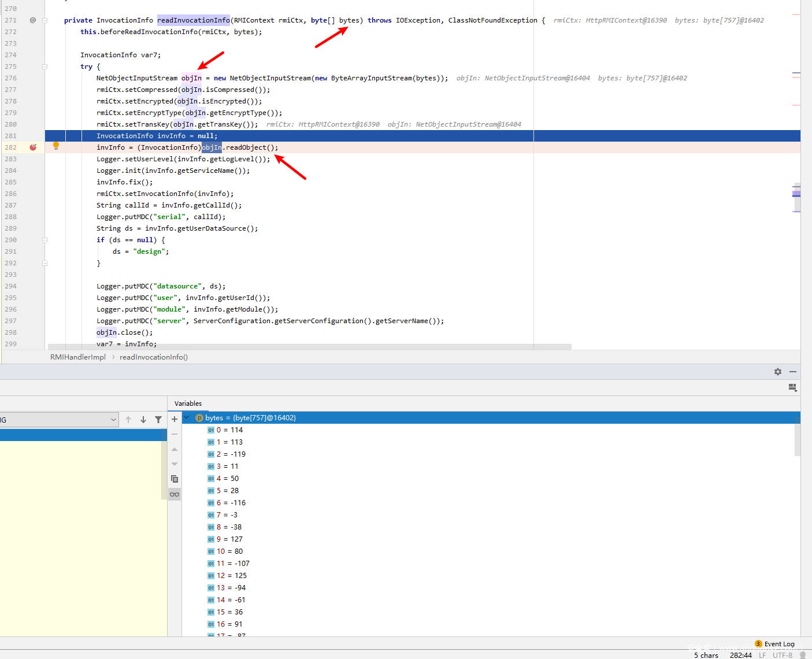Fold the method at line 271

pyautogui.click(x=45, y=20)
